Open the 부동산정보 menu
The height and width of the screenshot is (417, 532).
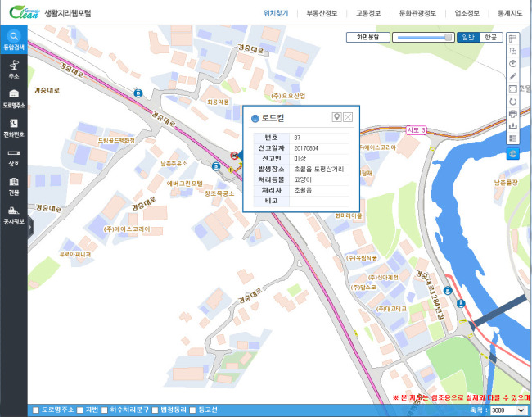point(322,14)
